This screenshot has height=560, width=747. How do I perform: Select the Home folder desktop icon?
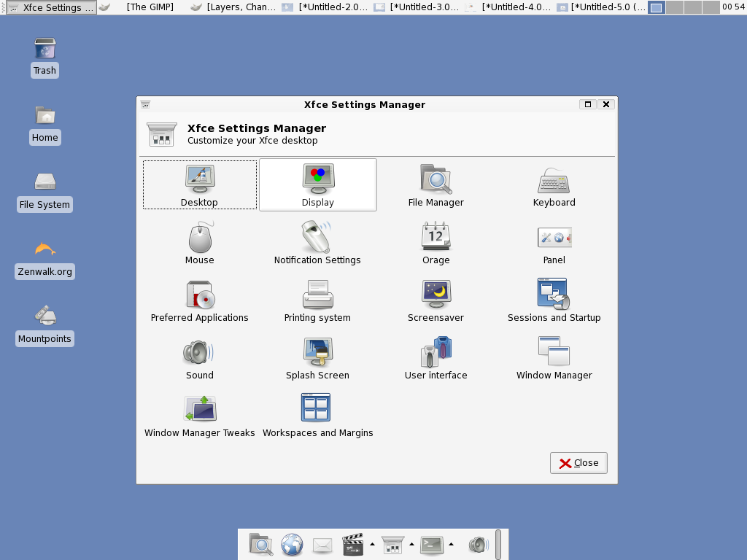click(44, 125)
